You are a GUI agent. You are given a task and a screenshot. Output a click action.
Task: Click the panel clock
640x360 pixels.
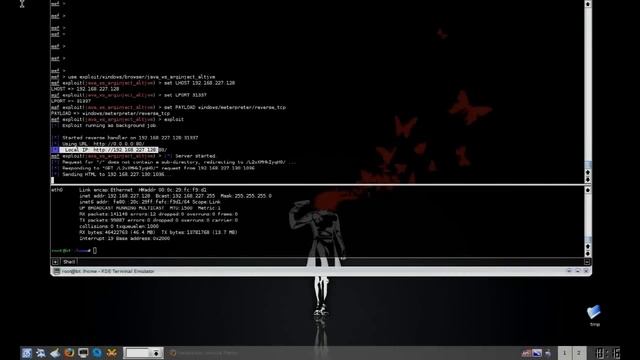click(607, 353)
